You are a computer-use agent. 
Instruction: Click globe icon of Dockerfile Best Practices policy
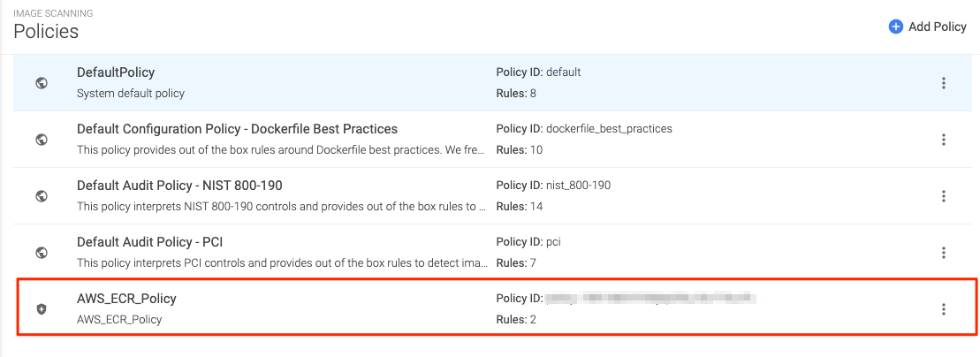pyautogui.click(x=41, y=140)
